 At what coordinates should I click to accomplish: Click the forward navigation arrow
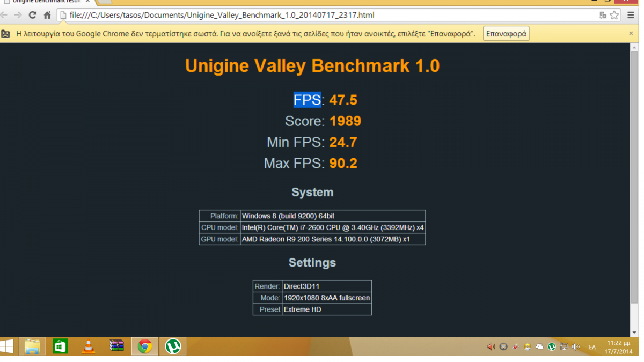pyautogui.click(x=17, y=15)
